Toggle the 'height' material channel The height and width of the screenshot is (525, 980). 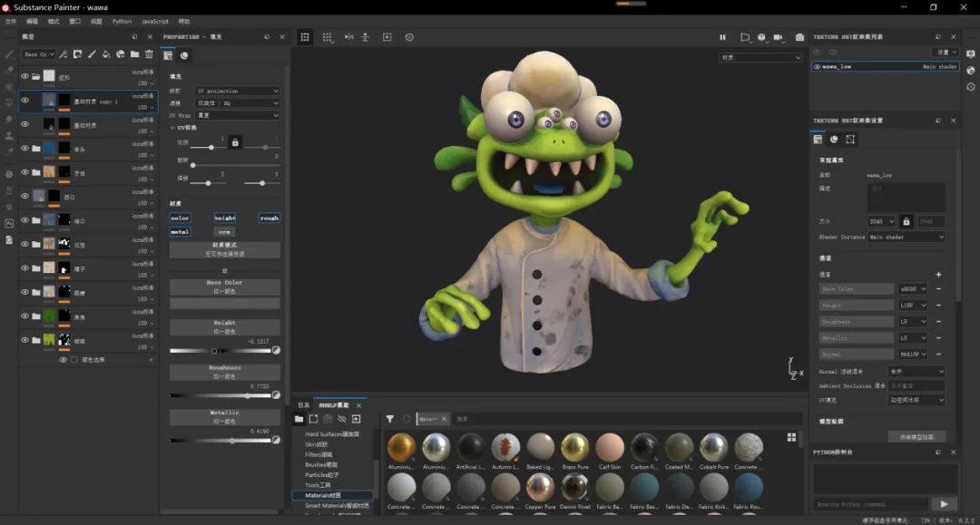coord(225,218)
